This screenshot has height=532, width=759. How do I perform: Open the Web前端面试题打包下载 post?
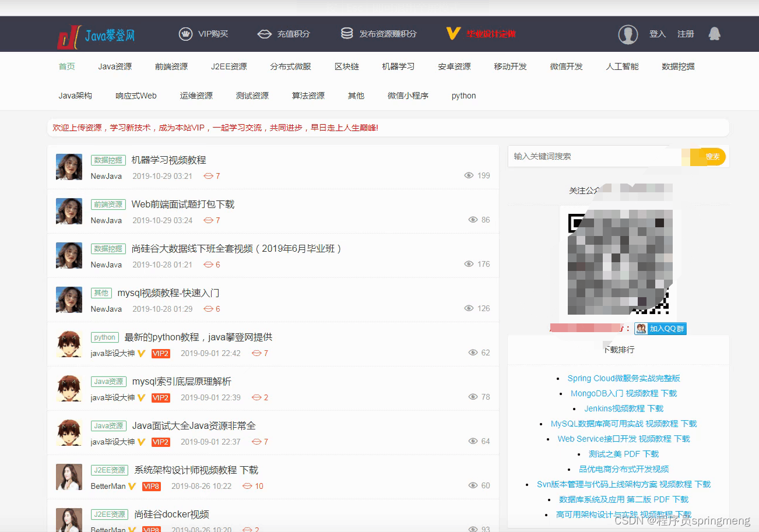pyautogui.click(x=183, y=205)
